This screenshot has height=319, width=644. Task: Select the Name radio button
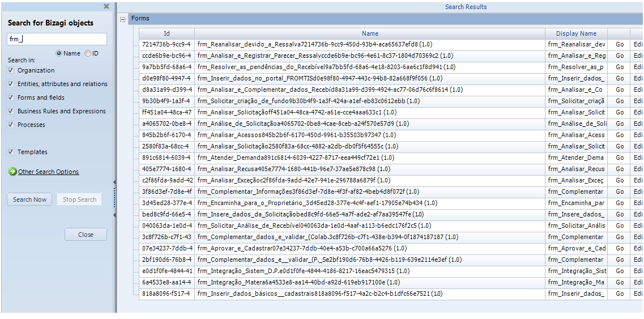(59, 53)
